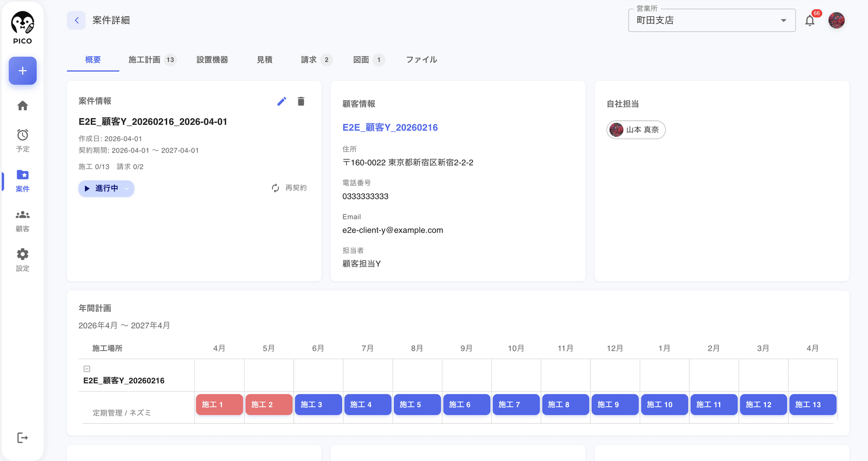Click 山本 真奈 assignee chip
This screenshot has width=868, height=461.
(x=636, y=130)
